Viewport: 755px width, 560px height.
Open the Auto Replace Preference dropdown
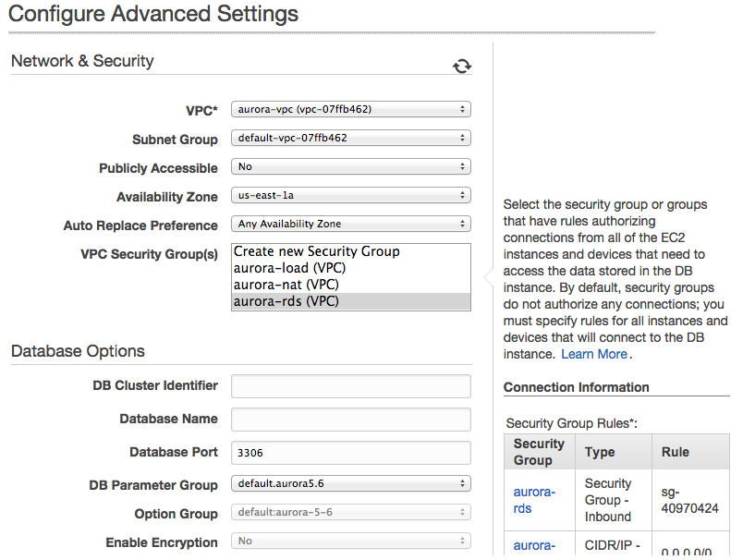[x=350, y=225]
